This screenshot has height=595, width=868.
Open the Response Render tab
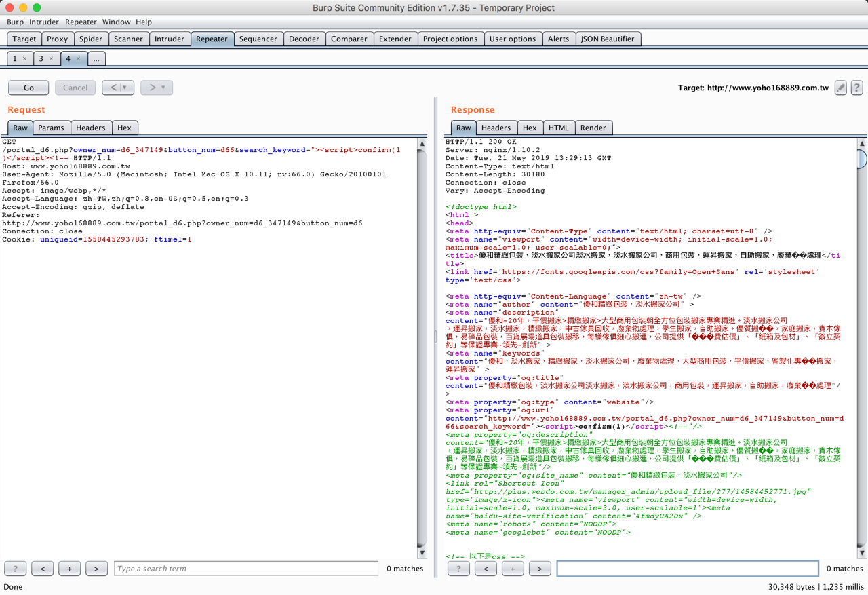click(x=593, y=128)
